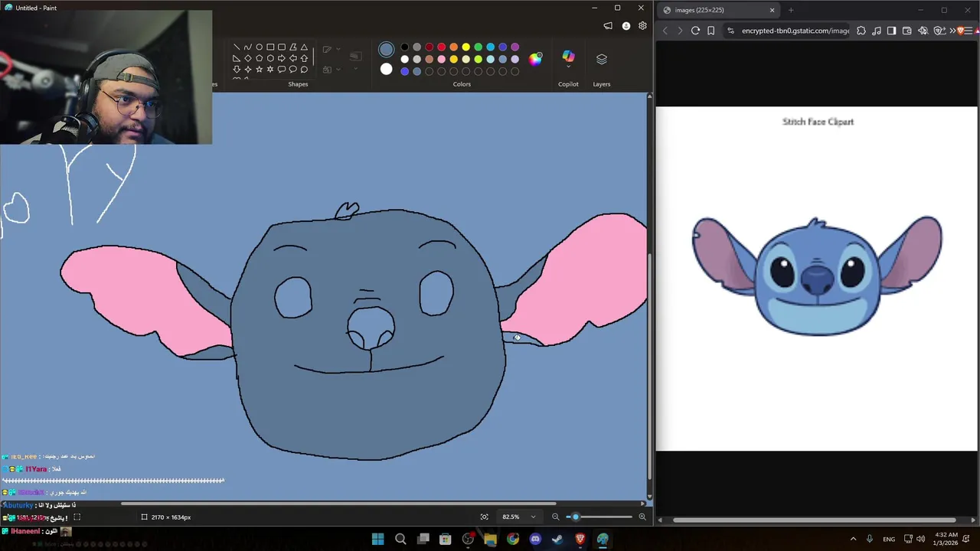
Task: Open the zoom percentage dropdown
Action: pos(533,517)
